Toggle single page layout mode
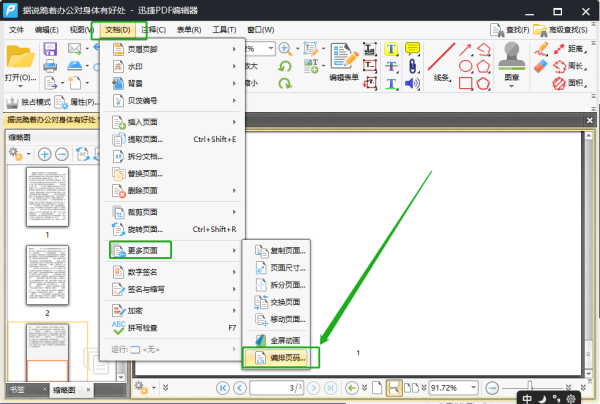Viewport: 600px width, 404px height. [x=377, y=388]
